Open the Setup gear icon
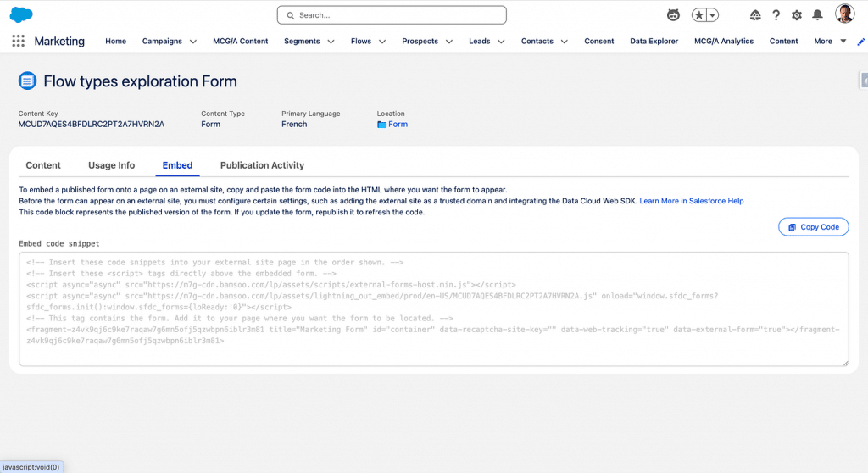The image size is (868, 473). click(797, 15)
